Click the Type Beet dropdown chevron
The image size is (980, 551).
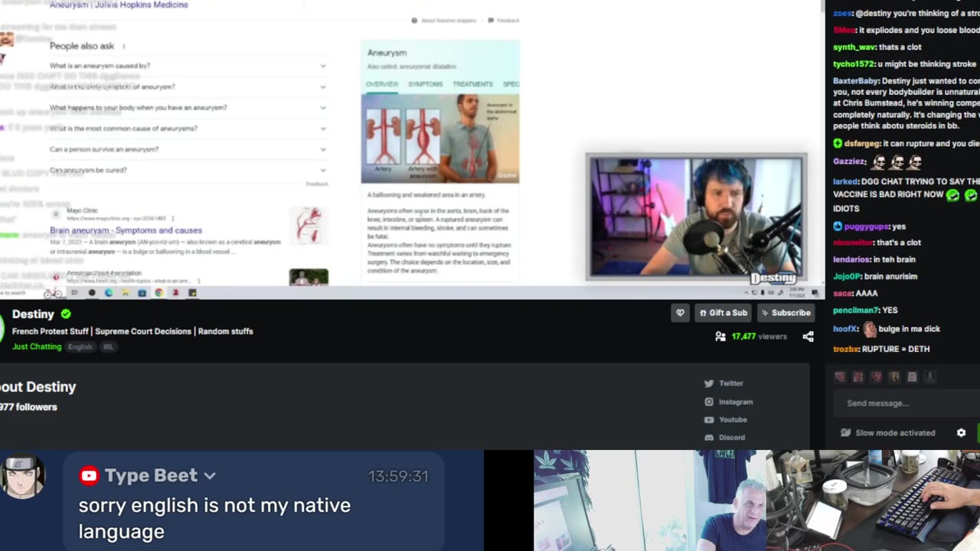pos(210,476)
